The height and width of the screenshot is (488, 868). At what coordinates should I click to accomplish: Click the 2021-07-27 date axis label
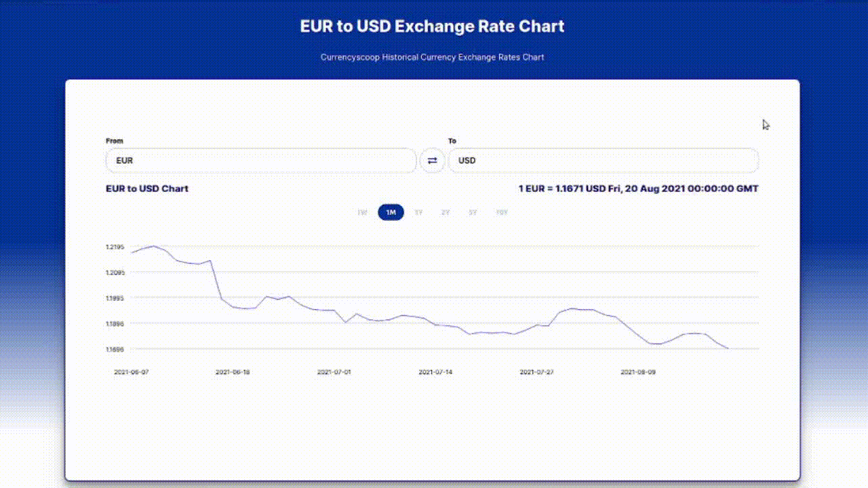[537, 372]
